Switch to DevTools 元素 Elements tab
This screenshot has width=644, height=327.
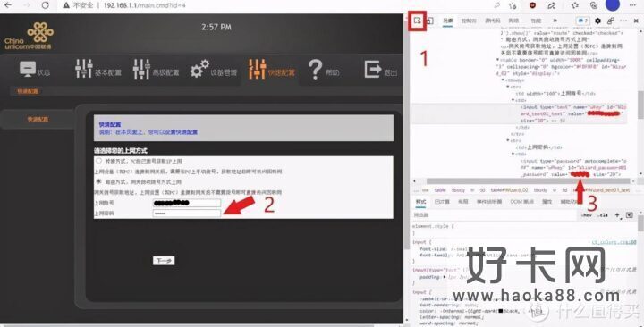click(x=447, y=21)
